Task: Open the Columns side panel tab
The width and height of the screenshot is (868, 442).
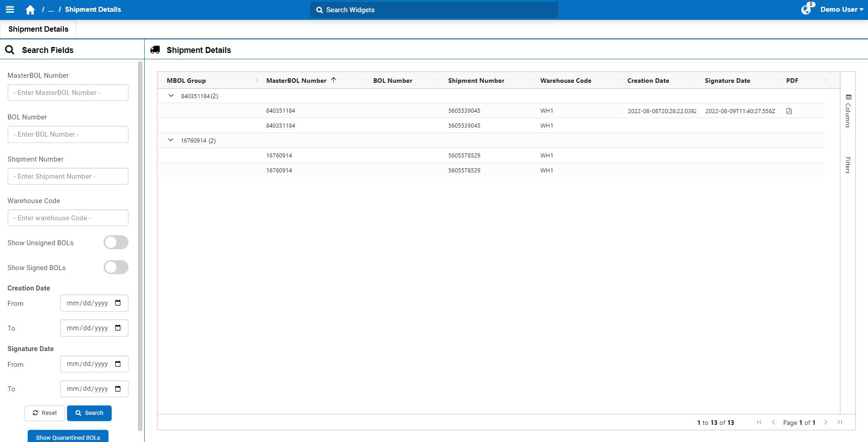Action: [848, 111]
